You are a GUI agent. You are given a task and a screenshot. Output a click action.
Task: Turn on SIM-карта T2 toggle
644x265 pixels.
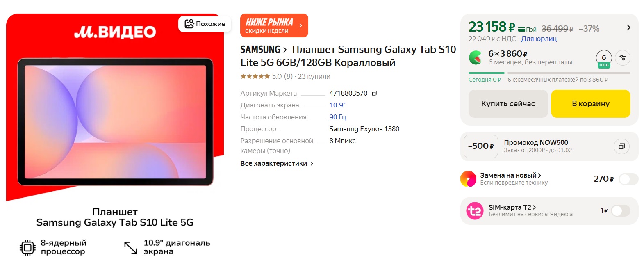[621, 211]
